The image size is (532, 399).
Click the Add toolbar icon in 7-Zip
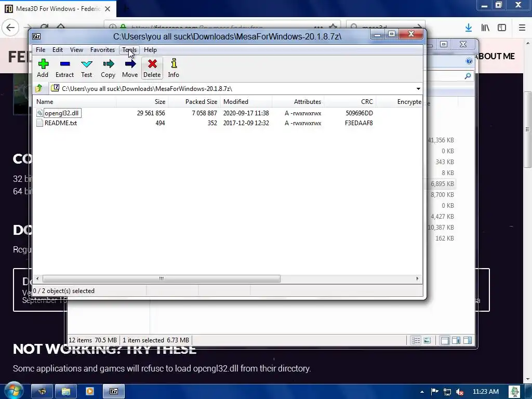point(43,68)
